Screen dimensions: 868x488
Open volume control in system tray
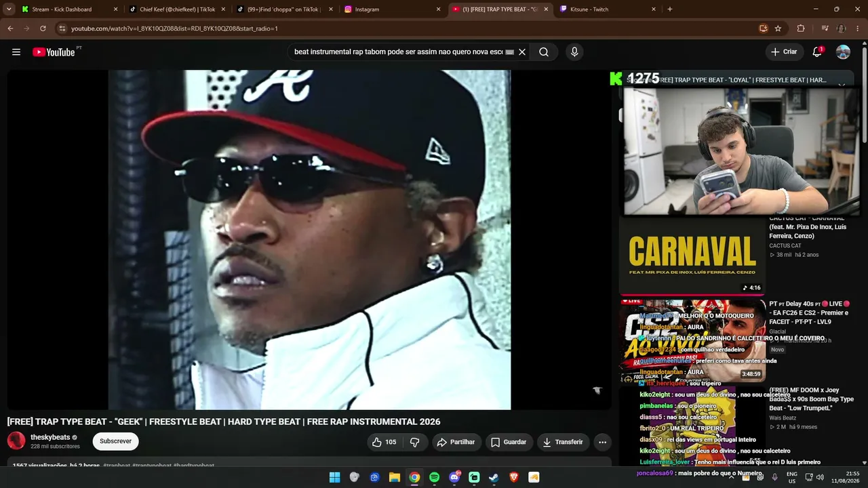820,477
